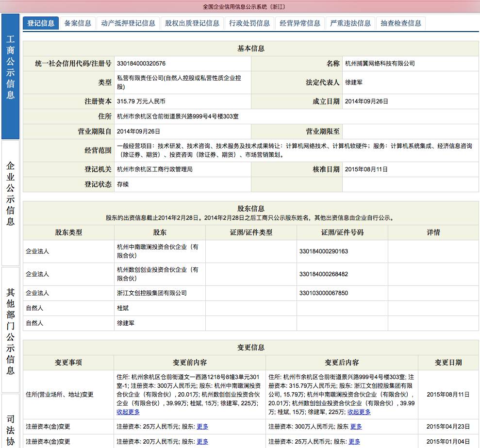The height and width of the screenshot is (448, 480).
Task: Expand 更多 for 20万 pre-change capital
Action: click(x=202, y=442)
